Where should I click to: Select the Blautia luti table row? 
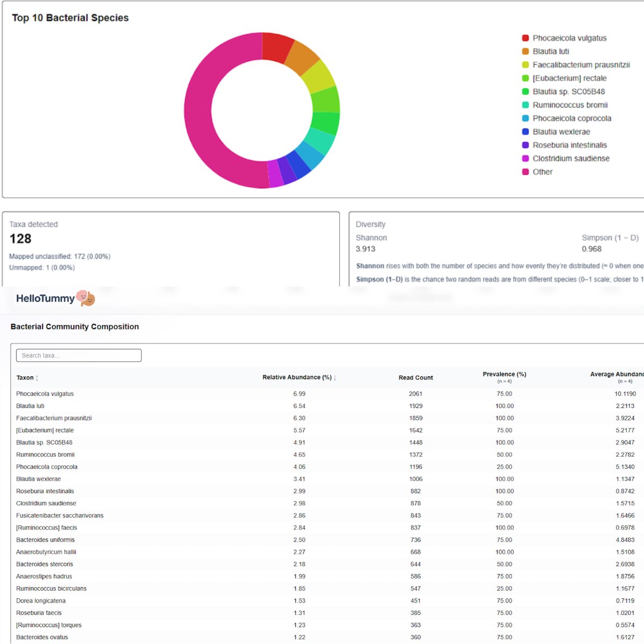(31, 406)
